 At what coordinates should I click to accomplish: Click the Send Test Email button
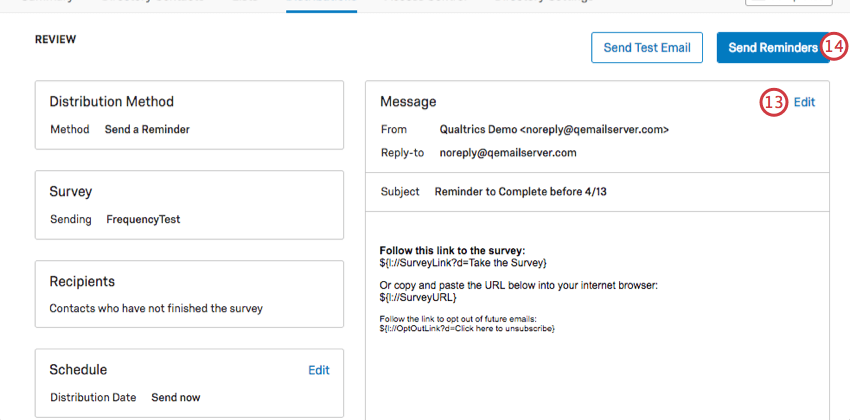(647, 48)
